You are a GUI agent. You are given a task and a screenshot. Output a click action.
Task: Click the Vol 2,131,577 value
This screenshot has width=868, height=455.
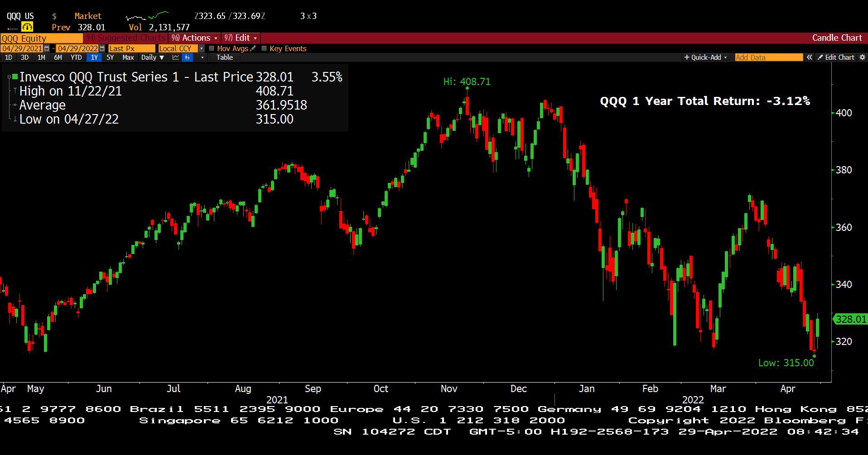point(159,27)
